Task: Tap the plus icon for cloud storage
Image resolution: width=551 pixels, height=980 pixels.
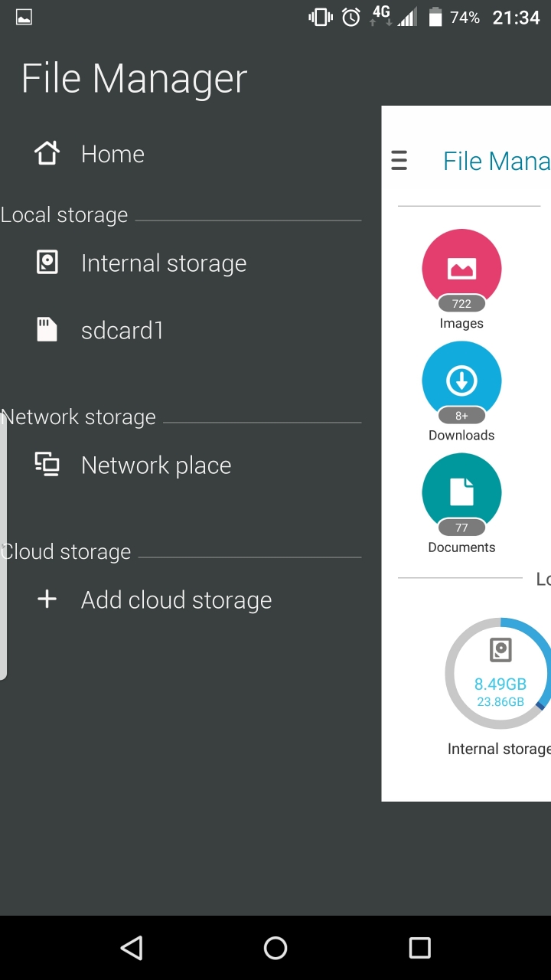Action: coord(47,599)
